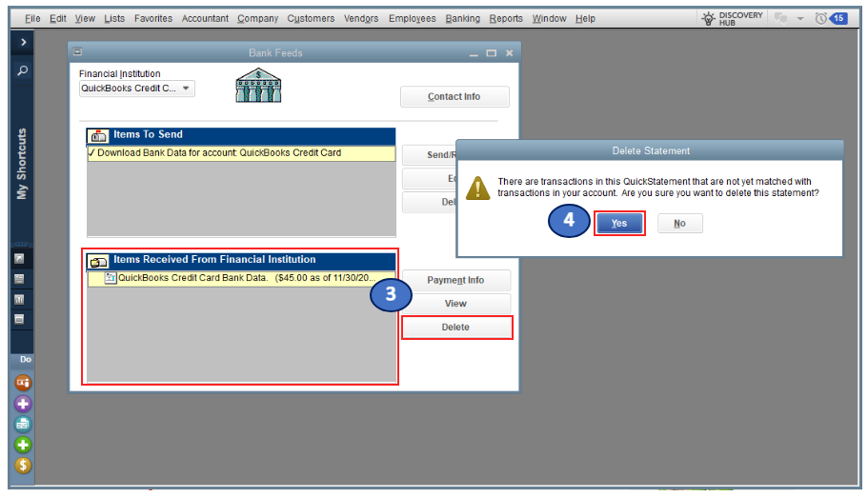
Task: Select QuickBooks Credit Card Bank Data row
Action: (241, 278)
